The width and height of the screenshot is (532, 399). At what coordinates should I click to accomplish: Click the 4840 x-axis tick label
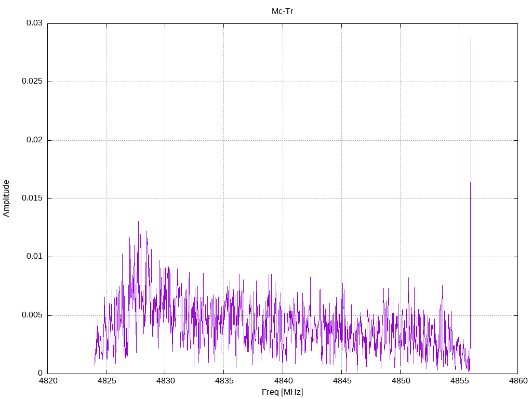[283, 381]
